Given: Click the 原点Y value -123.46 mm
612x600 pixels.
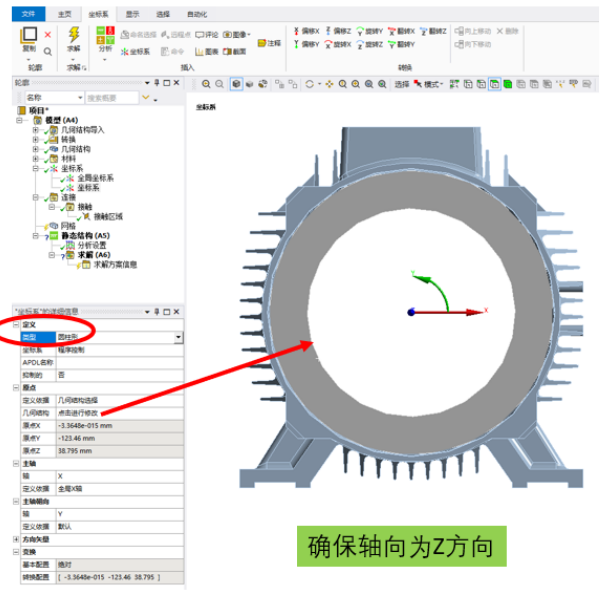Looking at the screenshot, I should tap(119, 438).
